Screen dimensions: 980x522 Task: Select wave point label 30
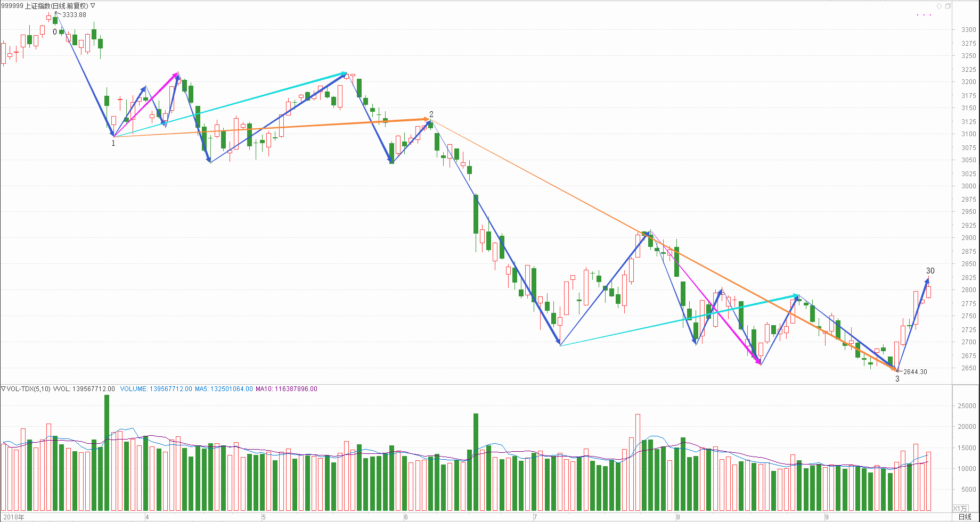[x=930, y=271]
